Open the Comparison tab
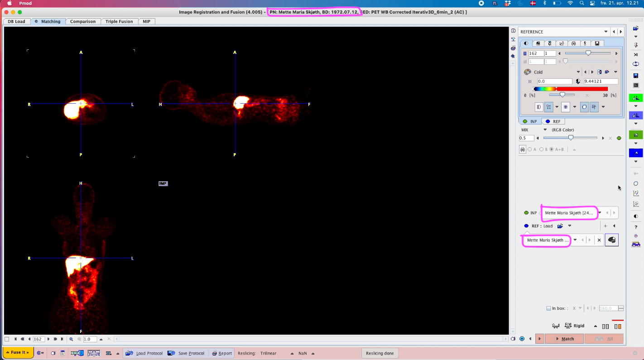The image size is (644, 360). coord(83,21)
